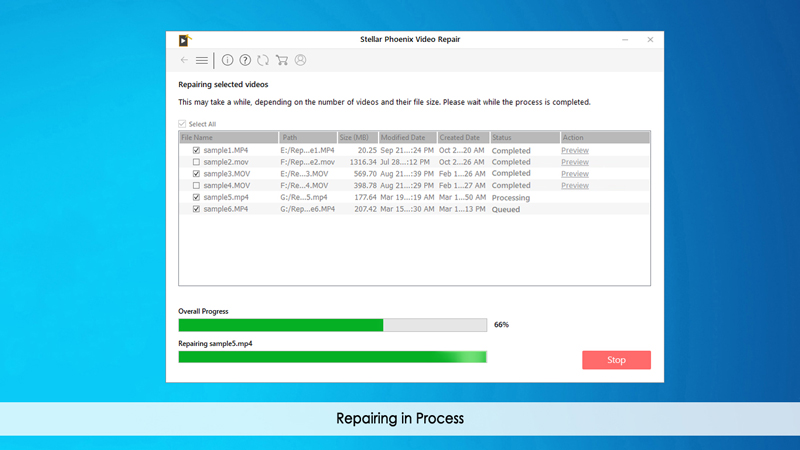Click the 1316.34 size value
The height and width of the screenshot is (450, 800).
click(x=363, y=162)
